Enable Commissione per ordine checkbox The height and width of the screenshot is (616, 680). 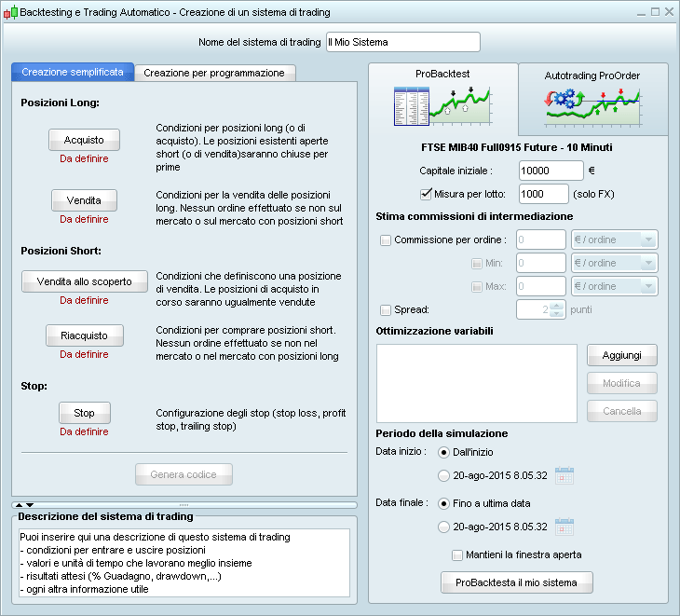pyautogui.click(x=386, y=240)
